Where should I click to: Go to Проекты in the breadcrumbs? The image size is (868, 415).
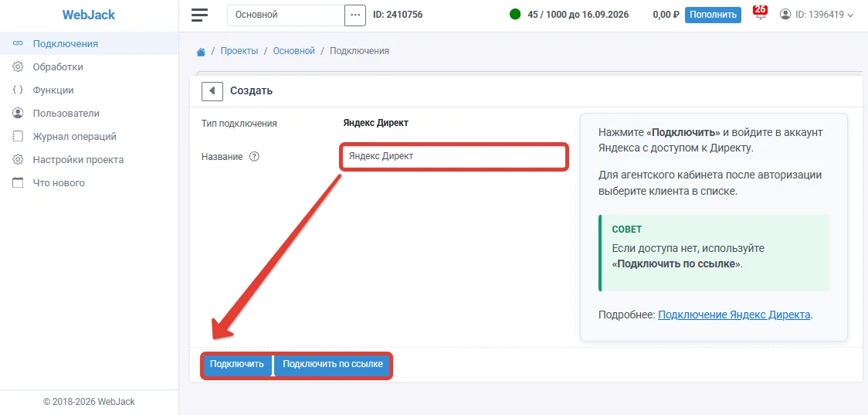(x=239, y=51)
